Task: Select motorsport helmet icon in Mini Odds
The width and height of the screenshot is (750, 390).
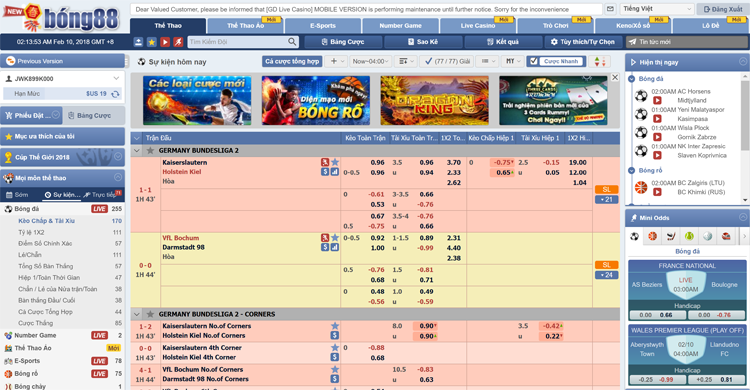Action: (x=726, y=236)
